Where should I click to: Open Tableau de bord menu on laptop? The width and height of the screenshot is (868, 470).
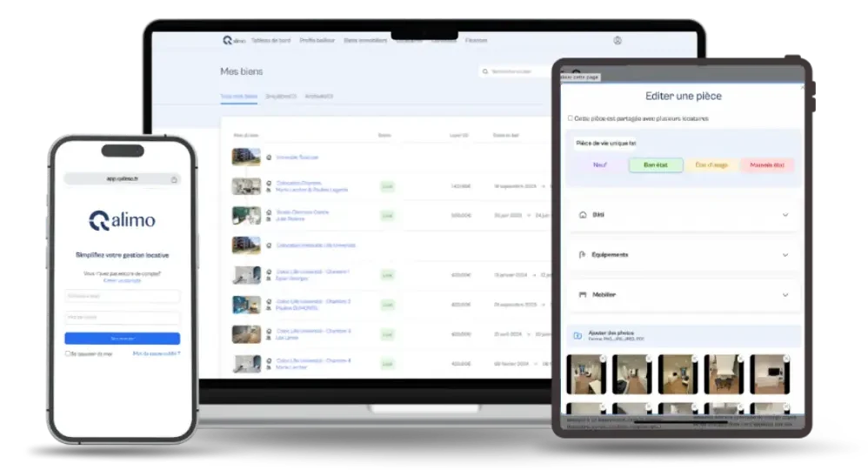[270, 40]
